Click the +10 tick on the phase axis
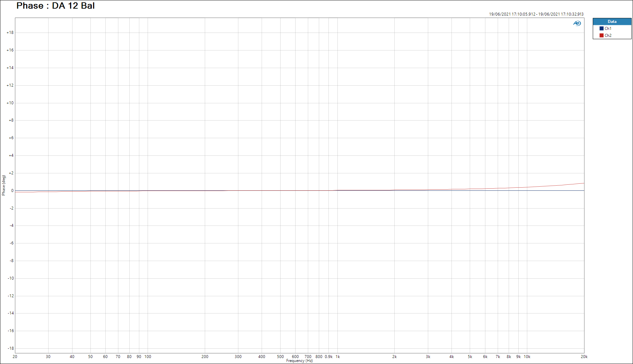Viewport: 633px width, 364px height. [10, 103]
